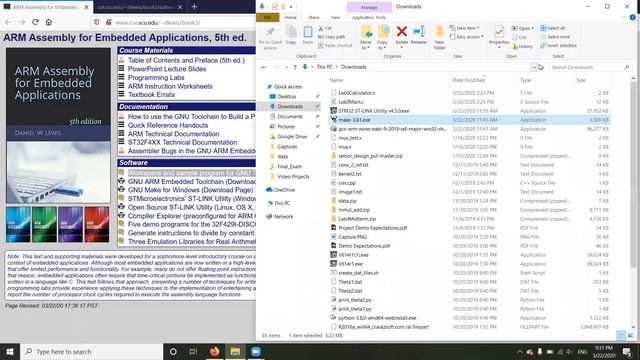Open GNU Make for Windows link
Image resolution: width=640 pixels, height=360 pixels.
[190, 190]
